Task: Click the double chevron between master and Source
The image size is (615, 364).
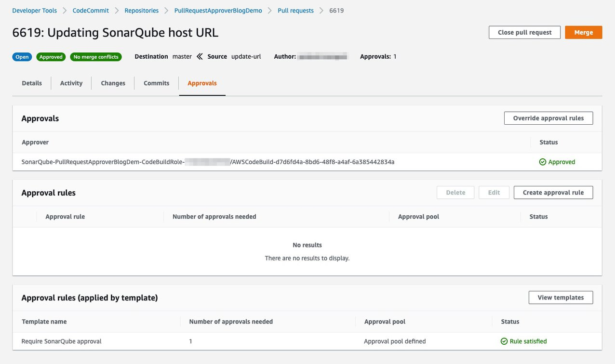Action: tap(200, 56)
